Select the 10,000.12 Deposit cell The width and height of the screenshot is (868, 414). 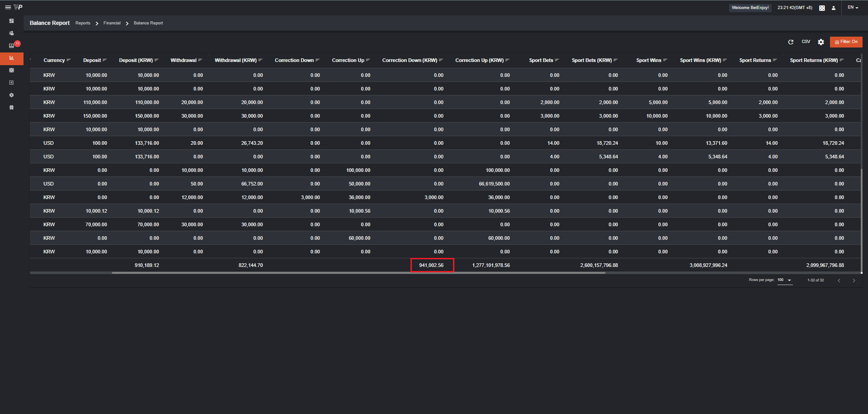pyautogui.click(x=96, y=211)
